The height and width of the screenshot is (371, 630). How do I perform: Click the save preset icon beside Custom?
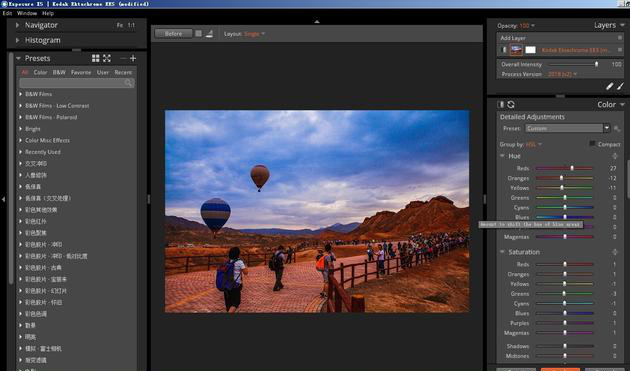coord(617,129)
